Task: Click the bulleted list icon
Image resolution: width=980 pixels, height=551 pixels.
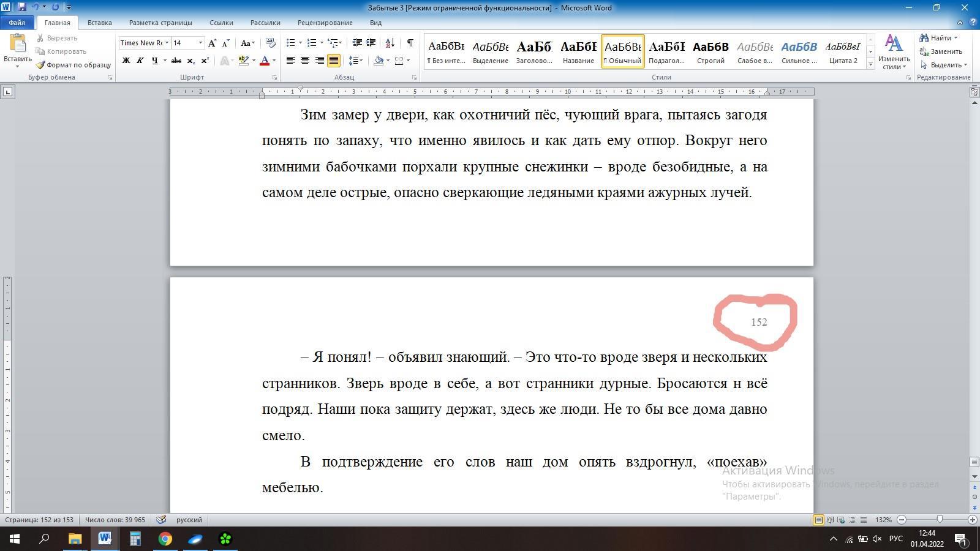Action: coord(291,43)
